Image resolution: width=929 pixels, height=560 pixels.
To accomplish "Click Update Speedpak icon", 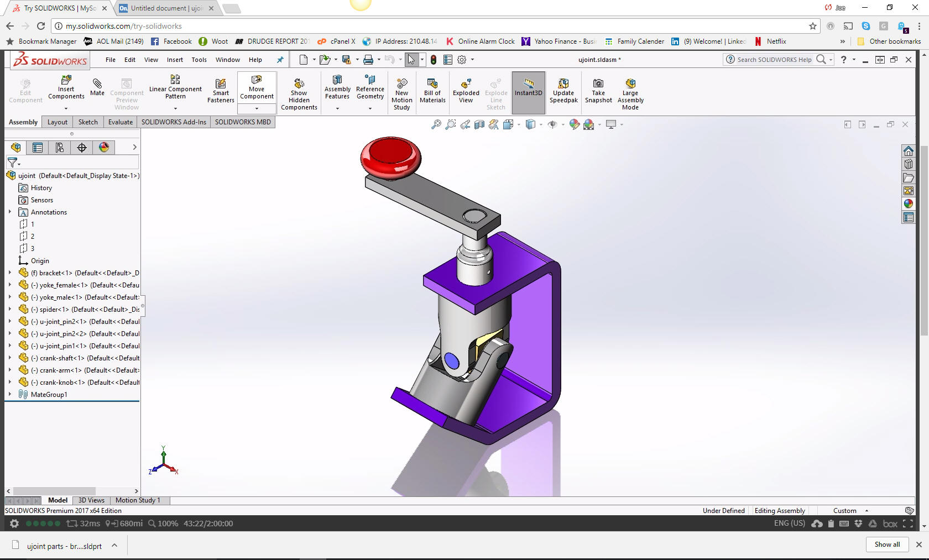I will pos(563,91).
